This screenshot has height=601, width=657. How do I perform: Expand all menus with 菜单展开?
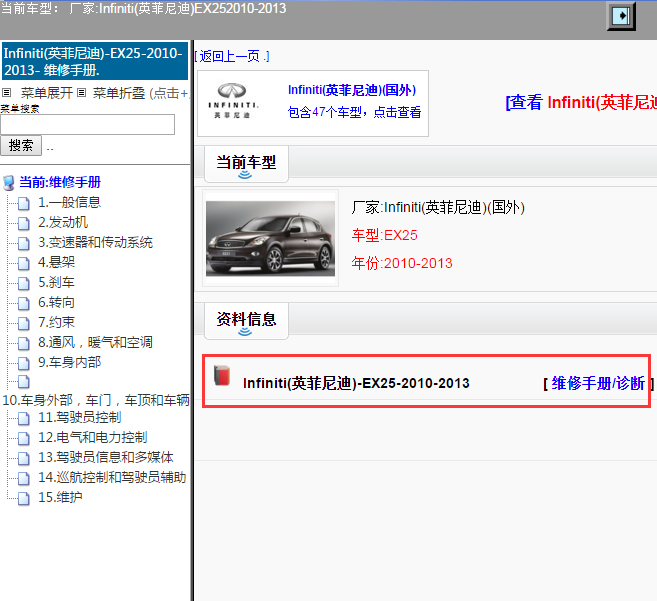click(x=46, y=93)
